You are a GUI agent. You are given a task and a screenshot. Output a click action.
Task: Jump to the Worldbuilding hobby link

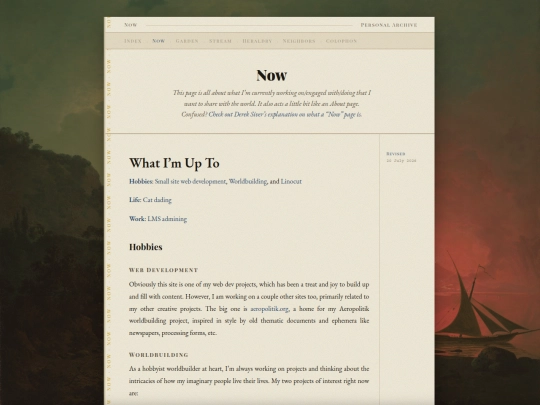click(x=248, y=181)
